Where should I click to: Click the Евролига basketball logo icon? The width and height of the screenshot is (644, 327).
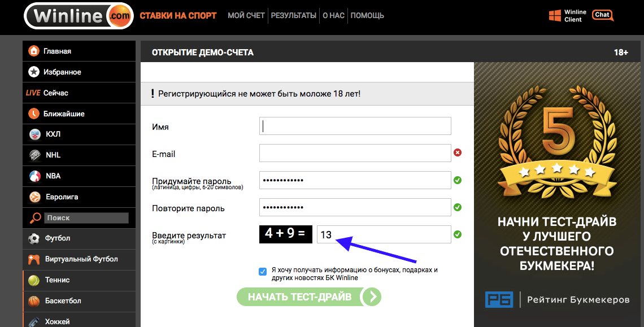point(35,197)
